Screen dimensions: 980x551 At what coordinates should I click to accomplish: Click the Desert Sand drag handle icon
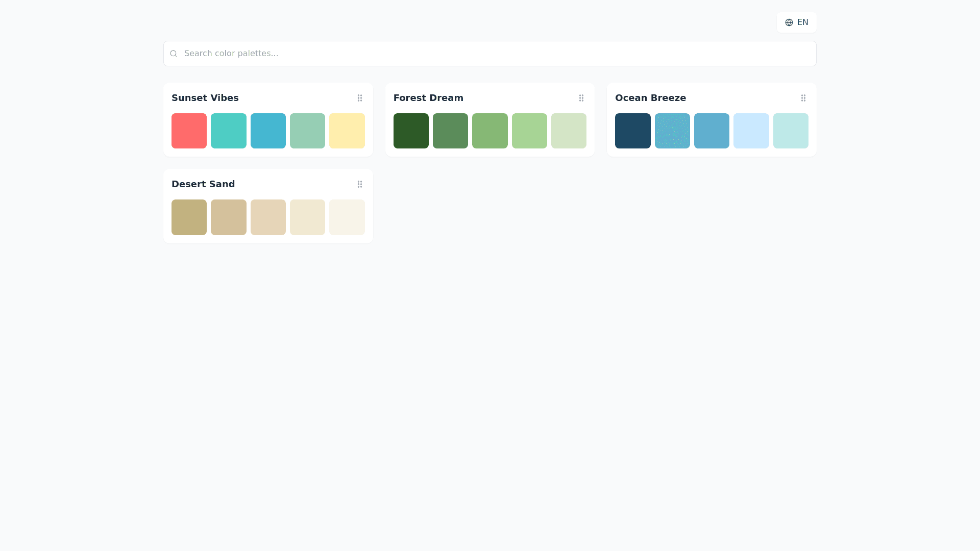(x=360, y=184)
